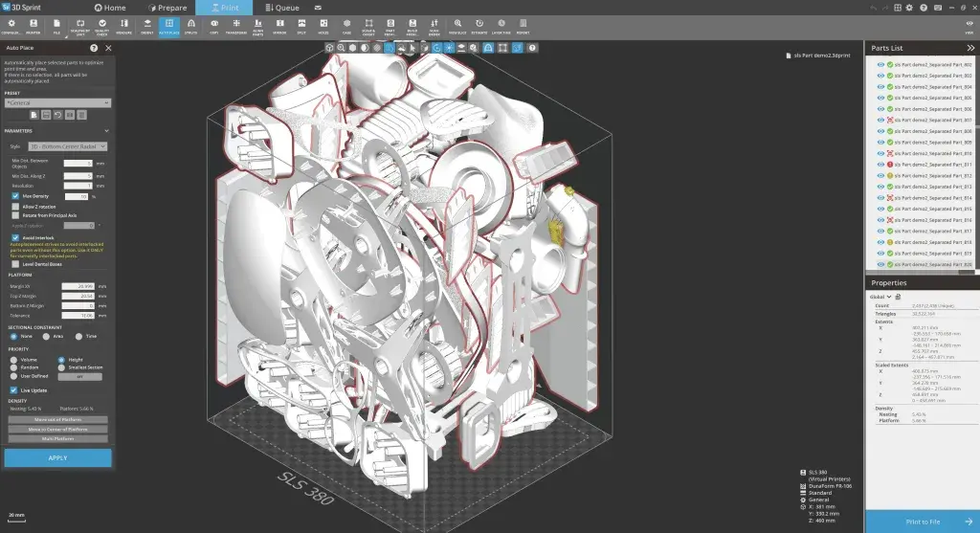This screenshot has width=980, height=533.
Task: Open the Queue tab
Action: (282, 8)
